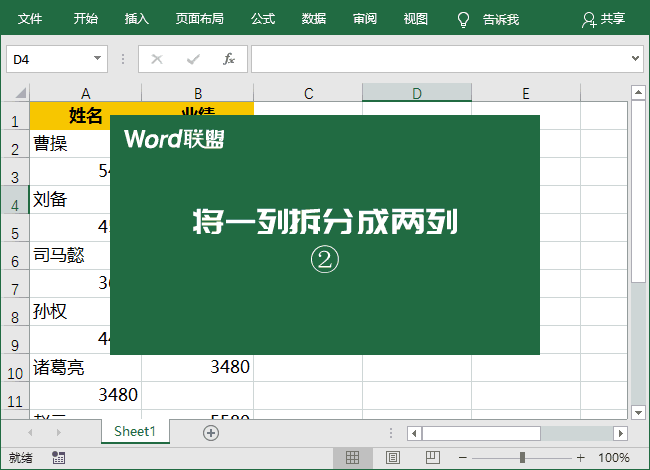The image size is (650, 470).
Task: Switch to Normal view icon
Action: pos(352,458)
